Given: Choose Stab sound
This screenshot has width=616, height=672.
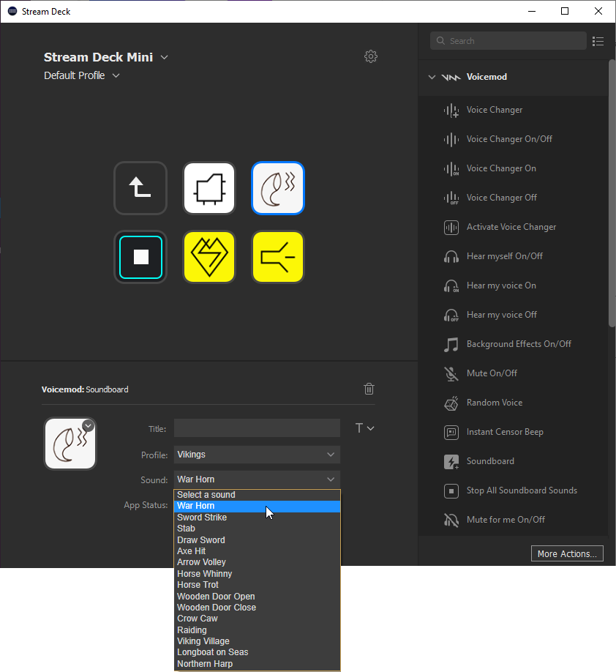Looking at the screenshot, I should [257, 529].
